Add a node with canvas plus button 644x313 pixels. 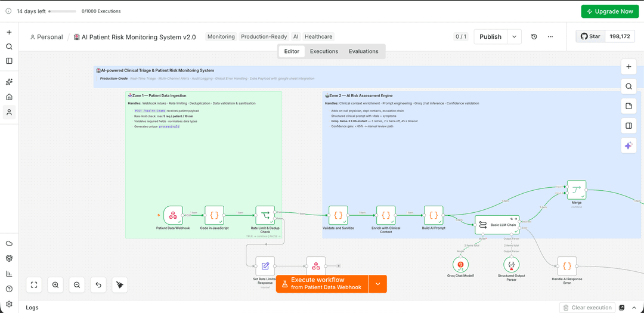pyautogui.click(x=628, y=67)
